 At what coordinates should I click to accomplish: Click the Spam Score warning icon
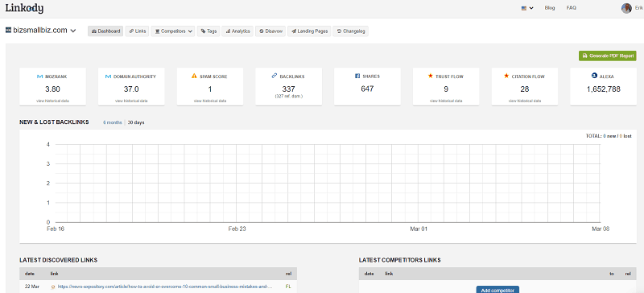click(194, 76)
